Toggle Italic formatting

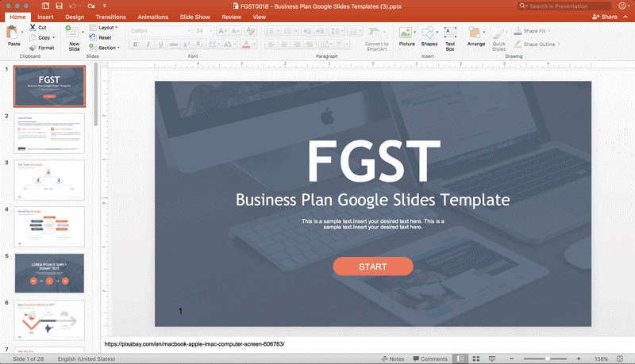tap(148, 44)
